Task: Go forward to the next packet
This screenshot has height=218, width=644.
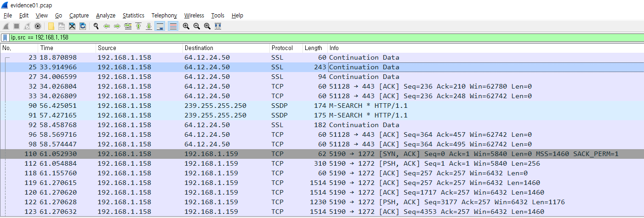Action: tap(117, 26)
